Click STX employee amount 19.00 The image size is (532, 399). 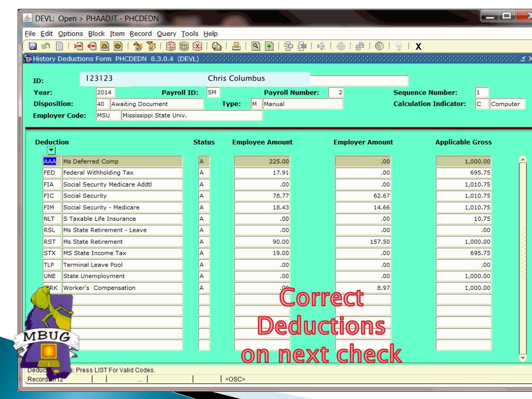tap(262, 253)
